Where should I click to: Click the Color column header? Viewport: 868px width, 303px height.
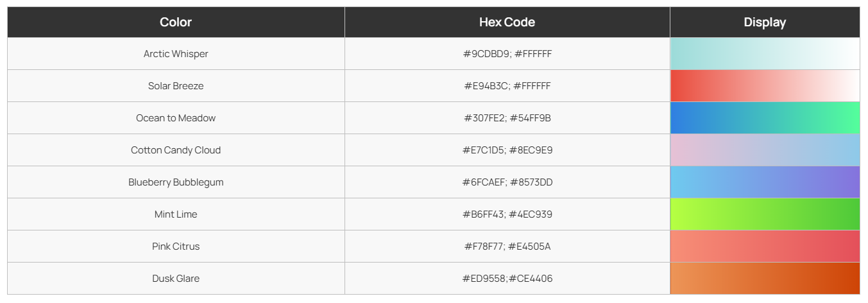tap(176, 22)
